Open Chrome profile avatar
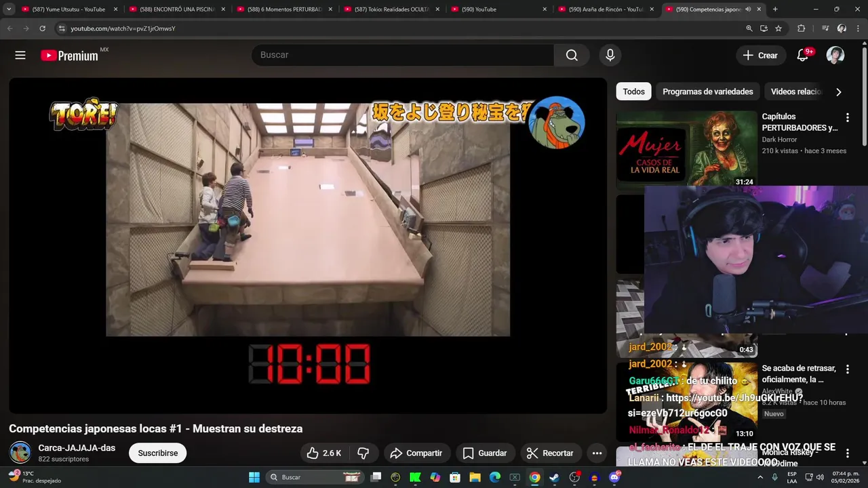 pos(842,28)
